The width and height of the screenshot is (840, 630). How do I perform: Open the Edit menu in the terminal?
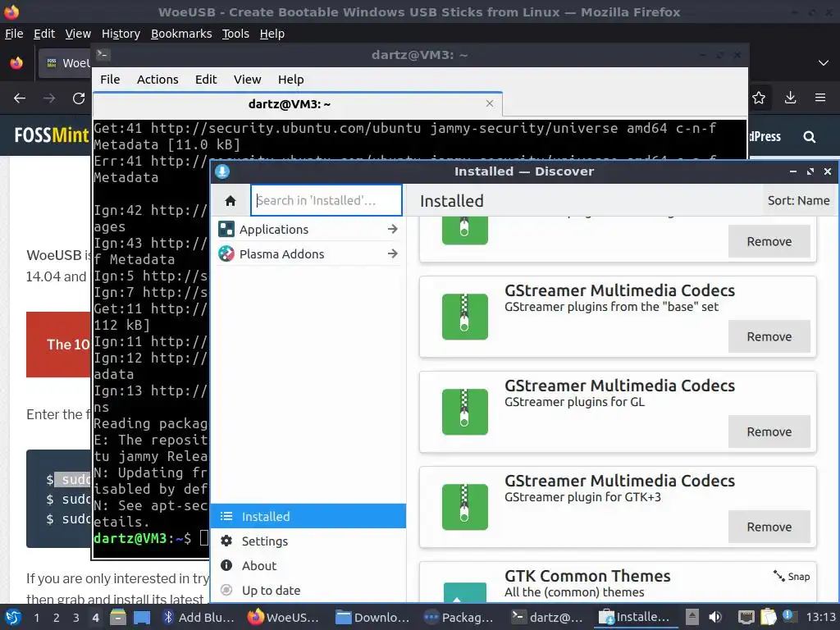(x=206, y=80)
